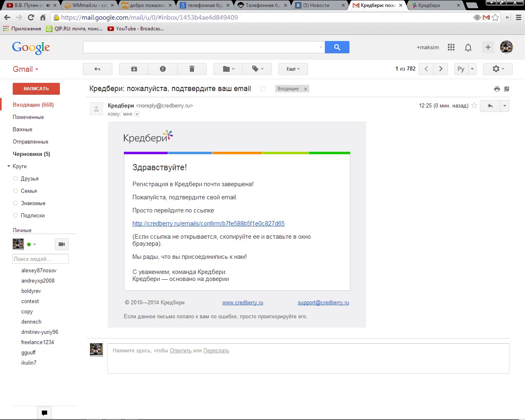525x420 pixels.
Task: Open chat status dropdown with green dot
Action: (x=32, y=244)
